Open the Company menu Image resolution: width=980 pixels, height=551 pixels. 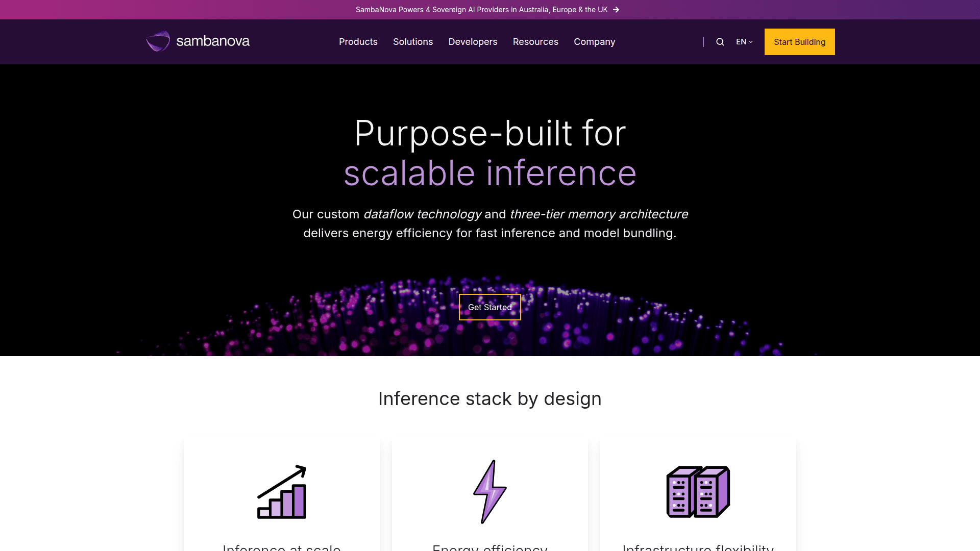click(595, 42)
